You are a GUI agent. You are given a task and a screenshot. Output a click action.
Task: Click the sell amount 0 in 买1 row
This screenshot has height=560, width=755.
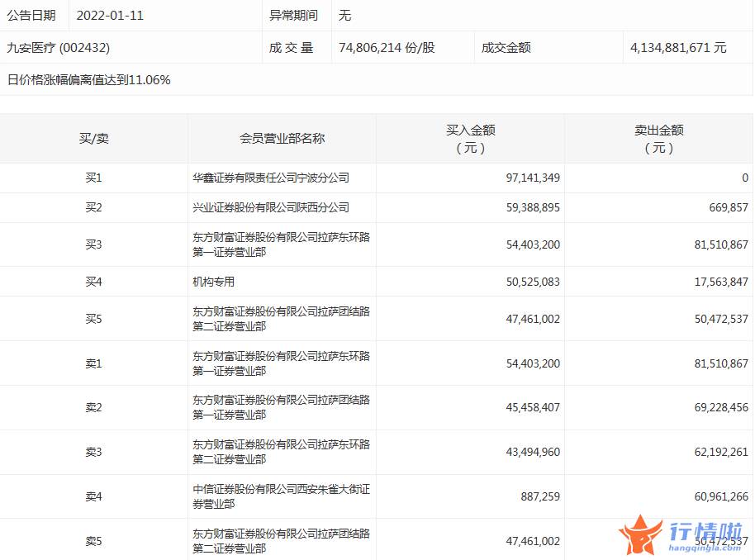[745, 178]
